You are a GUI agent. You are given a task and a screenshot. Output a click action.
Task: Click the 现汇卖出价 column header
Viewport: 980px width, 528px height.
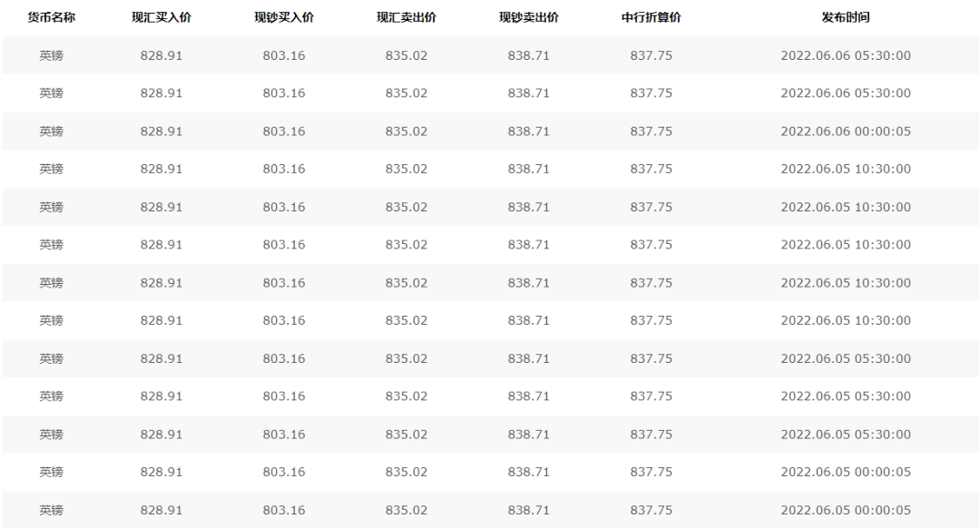(x=407, y=17)
